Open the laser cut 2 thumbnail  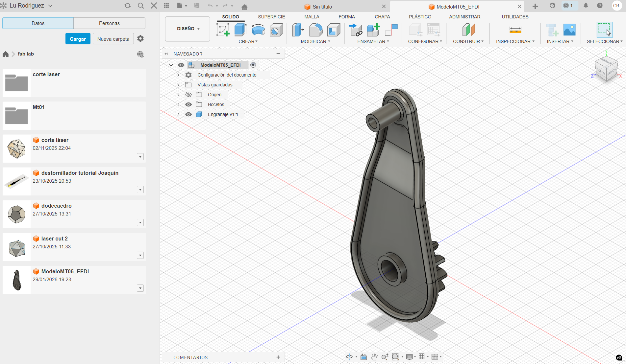click(16, 247)
